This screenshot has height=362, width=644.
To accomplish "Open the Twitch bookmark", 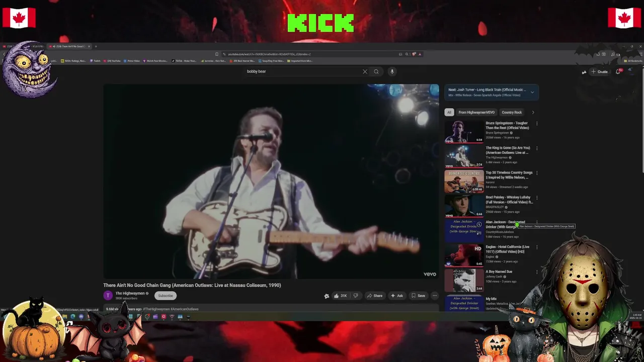I will coord(95,61).
